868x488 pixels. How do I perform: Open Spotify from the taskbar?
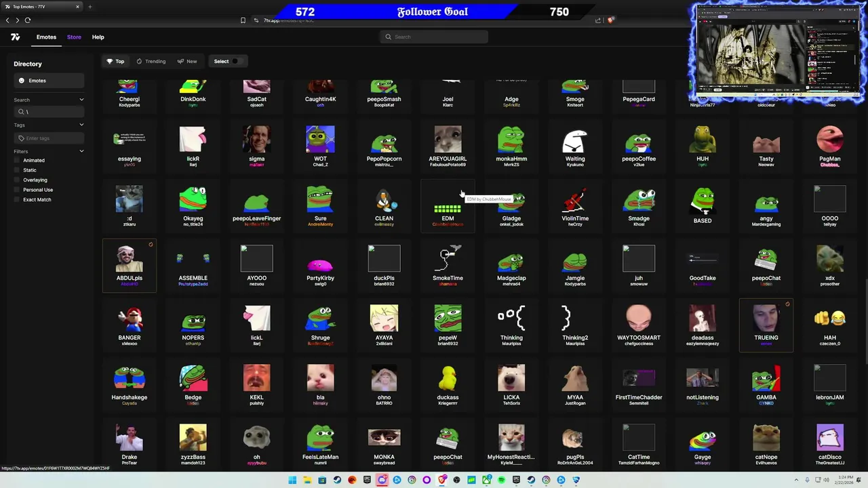coord(501,480)
